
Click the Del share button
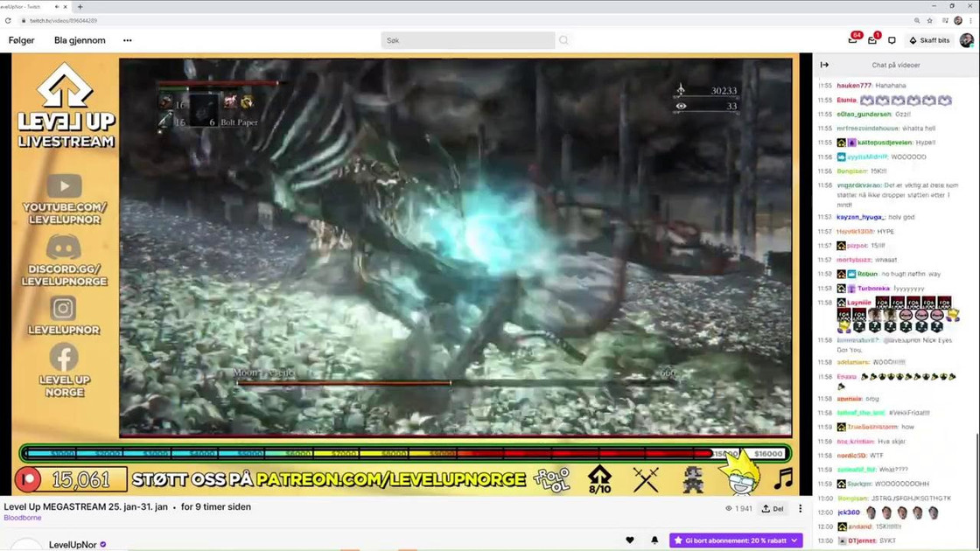pos(772,508)
